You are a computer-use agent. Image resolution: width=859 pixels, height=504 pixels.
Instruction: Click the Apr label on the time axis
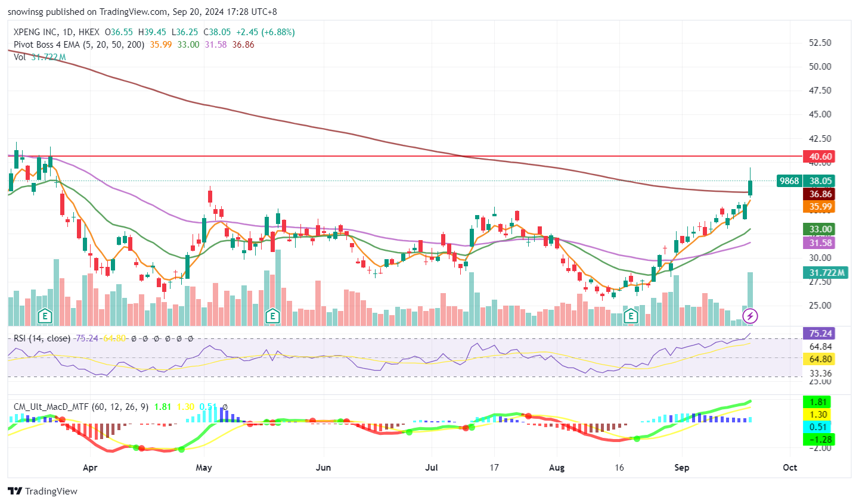pos(90,468)
